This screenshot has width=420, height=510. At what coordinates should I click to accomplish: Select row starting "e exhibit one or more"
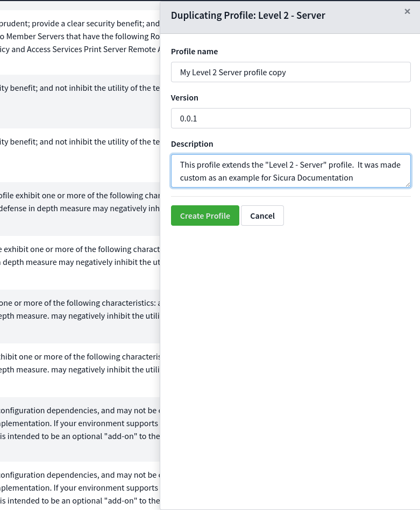click(80, 249)
